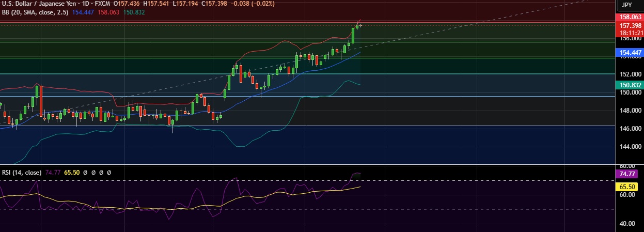Select the RSI (14, close) legend
Image resolution: width=644 pixels, height=232 pixels.
click(x=21, y=172)
